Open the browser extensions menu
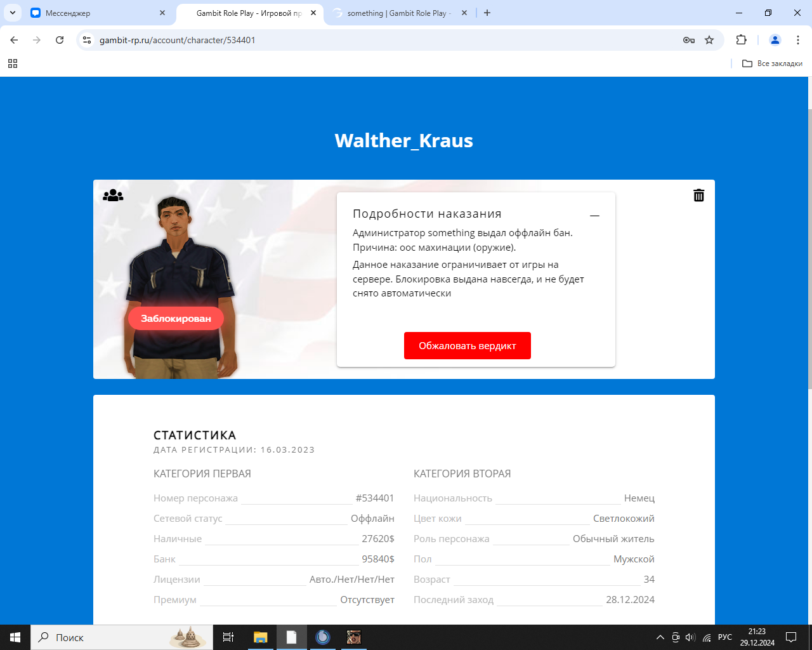This screenshot has height=650, width=812. coord(741,40)
